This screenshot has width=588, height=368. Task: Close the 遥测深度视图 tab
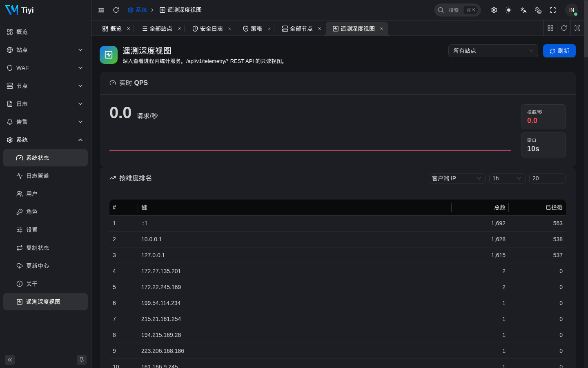click(x=382, y=29)
